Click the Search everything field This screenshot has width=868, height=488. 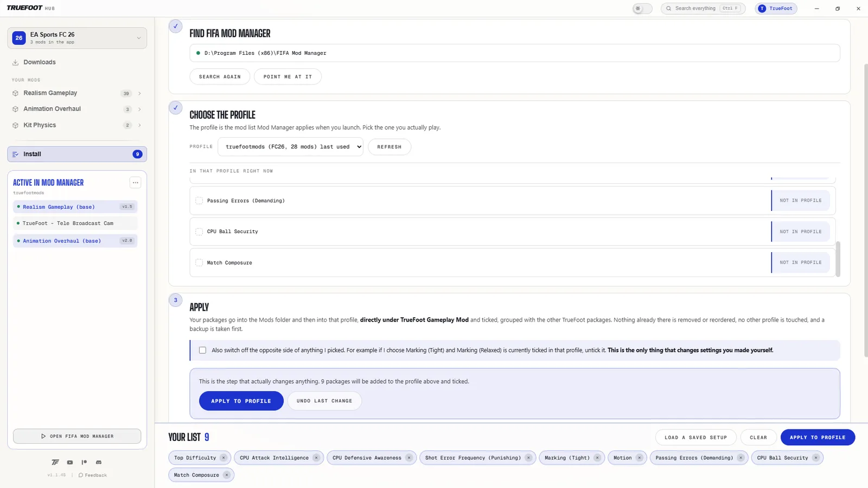(x=703, y=9)
